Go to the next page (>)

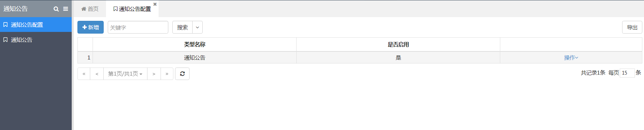[x=154, y=74]
